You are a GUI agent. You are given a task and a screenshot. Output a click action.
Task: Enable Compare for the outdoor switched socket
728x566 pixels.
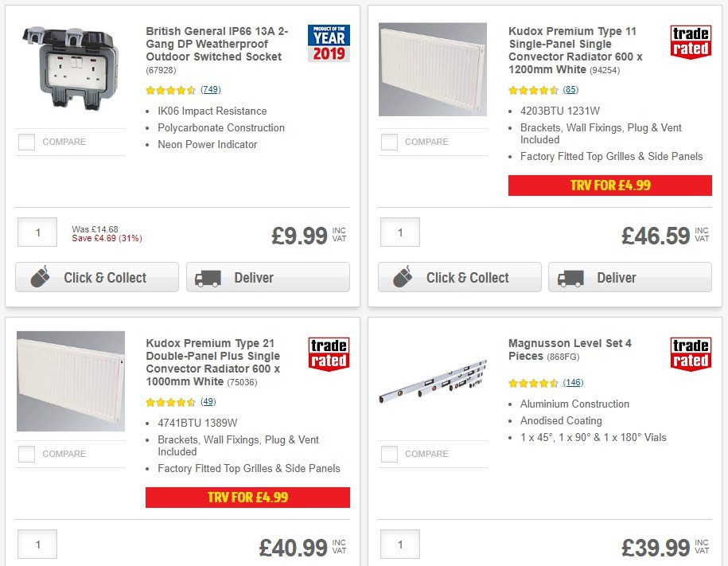(26, 142)
